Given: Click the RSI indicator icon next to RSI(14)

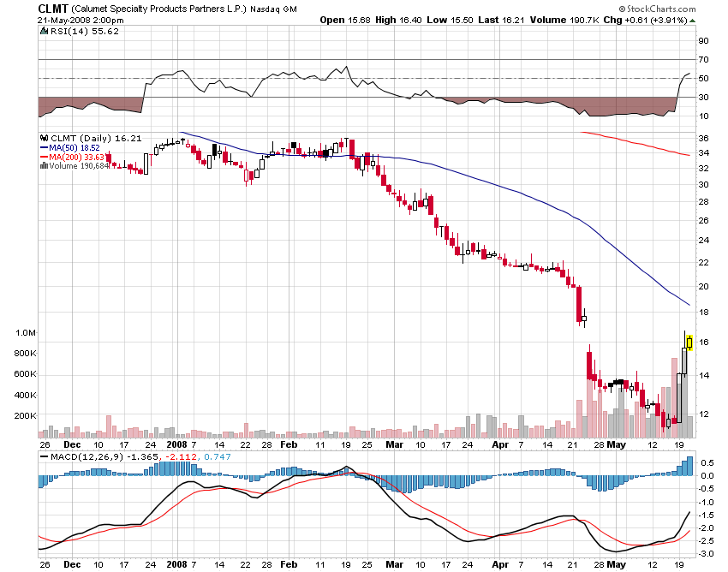Looking at the screenshot, I should tap(44, 31).
